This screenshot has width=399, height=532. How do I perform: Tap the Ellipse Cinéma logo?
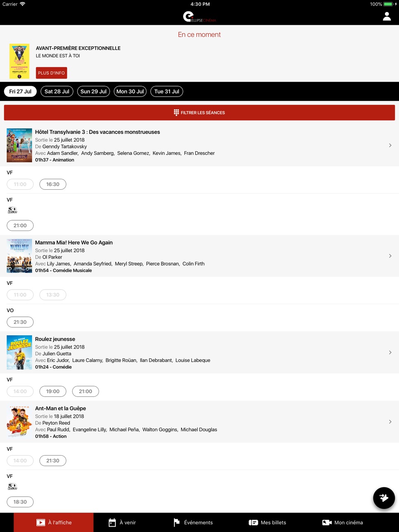(x=199, y=16)
